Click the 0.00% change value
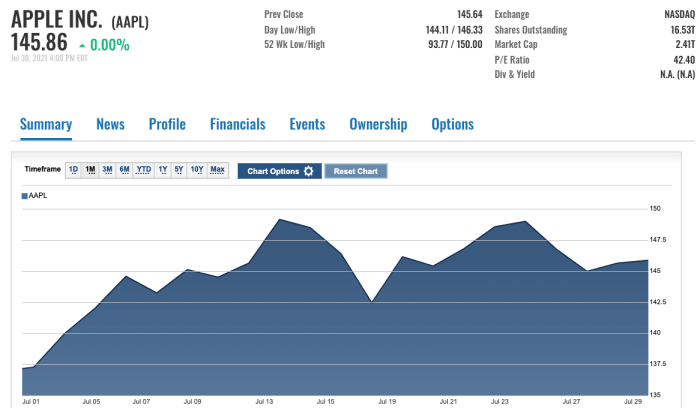The image size is (700, 408). coord(110,45)
